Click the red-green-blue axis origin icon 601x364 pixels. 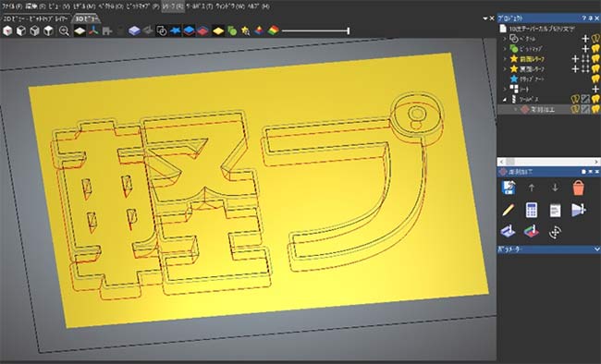93,31
